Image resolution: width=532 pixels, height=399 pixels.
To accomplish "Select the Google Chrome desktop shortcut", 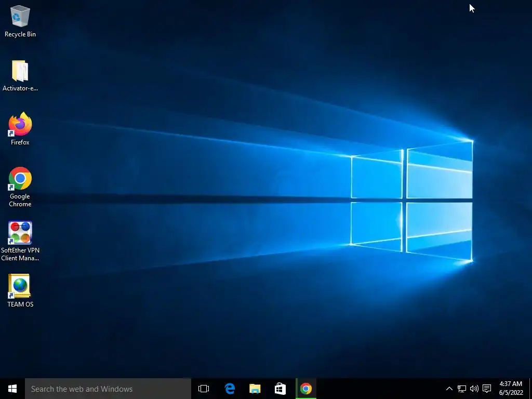I will click(20, 187).
